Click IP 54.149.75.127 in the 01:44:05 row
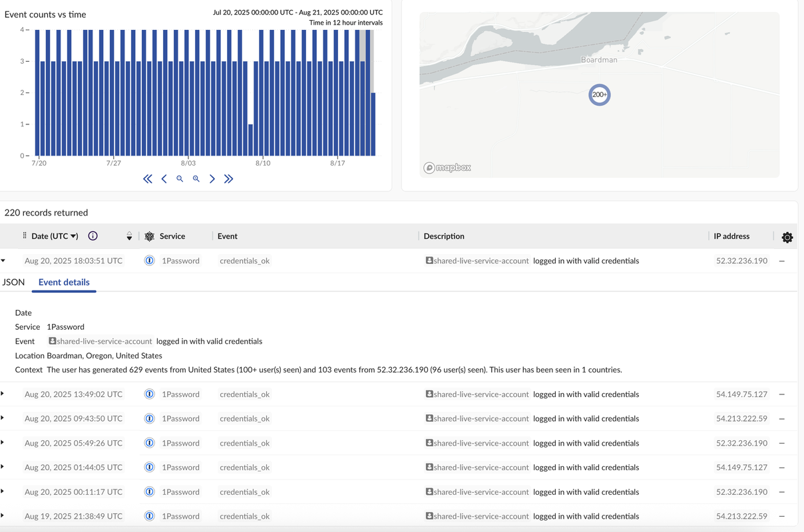 pos(741,467)
